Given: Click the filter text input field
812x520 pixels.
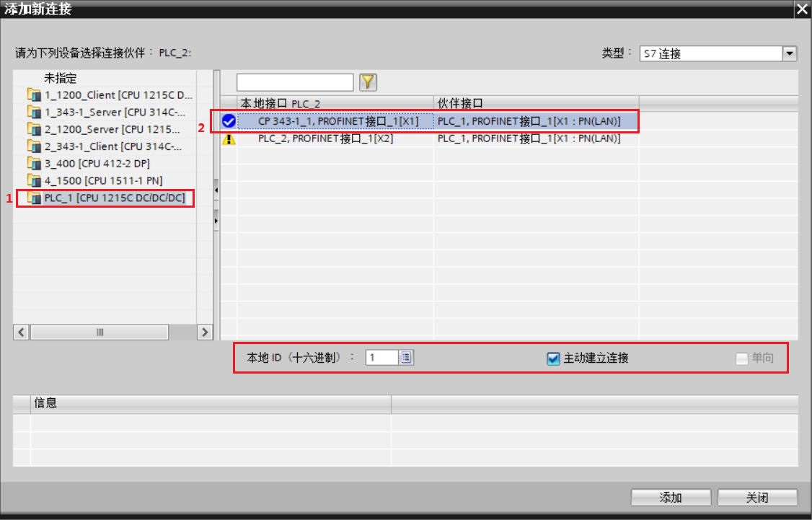Looking at the screenshot, I should pos(295,81).
